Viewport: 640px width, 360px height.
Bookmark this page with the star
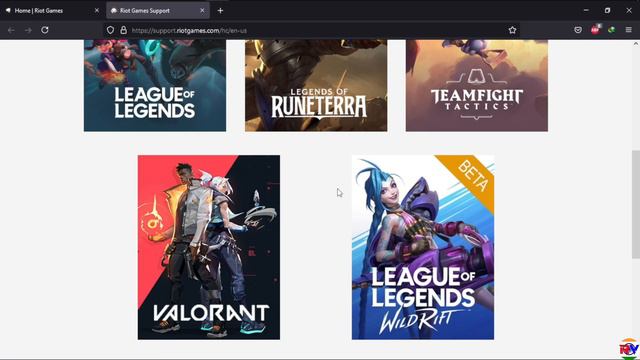tap(512, 30)
